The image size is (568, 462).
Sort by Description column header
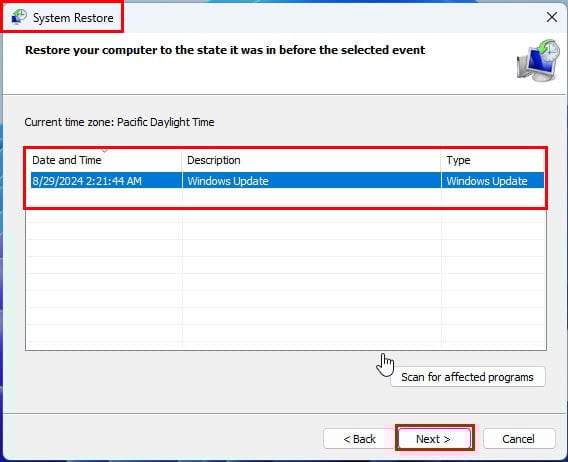311,160
